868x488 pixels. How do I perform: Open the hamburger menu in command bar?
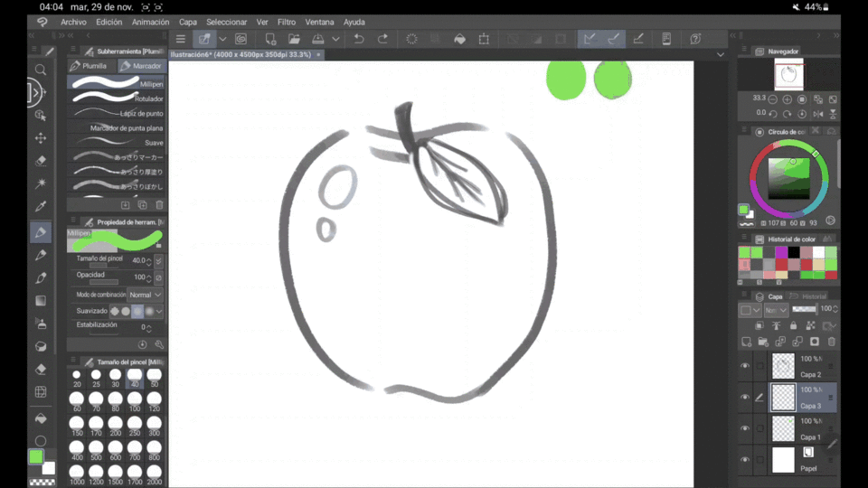point(181,39)
